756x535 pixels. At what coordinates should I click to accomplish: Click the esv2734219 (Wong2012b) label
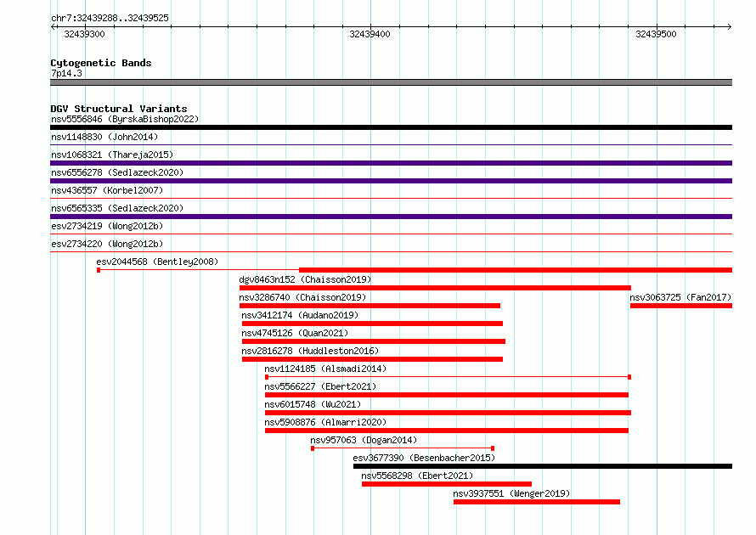(x=107, y=226)
